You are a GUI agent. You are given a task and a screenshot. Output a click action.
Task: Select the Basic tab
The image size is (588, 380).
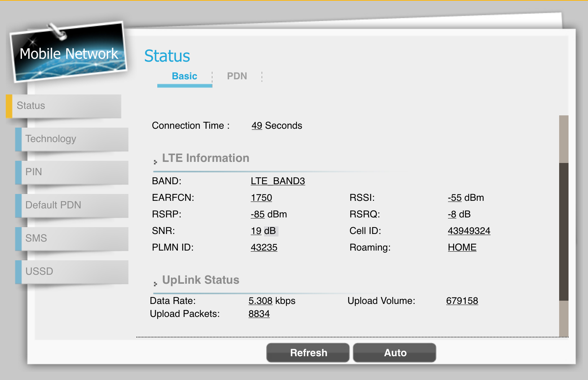pyautogui.click(x=184, y=76)
